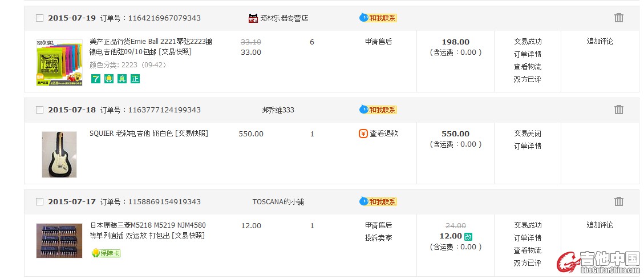
Task: Click the M5218 chips product thumbnail
Action: [x=59, y=241]
